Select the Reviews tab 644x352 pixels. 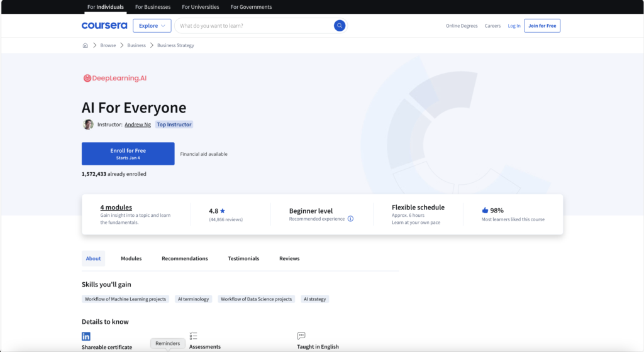(x=289, y=258)
